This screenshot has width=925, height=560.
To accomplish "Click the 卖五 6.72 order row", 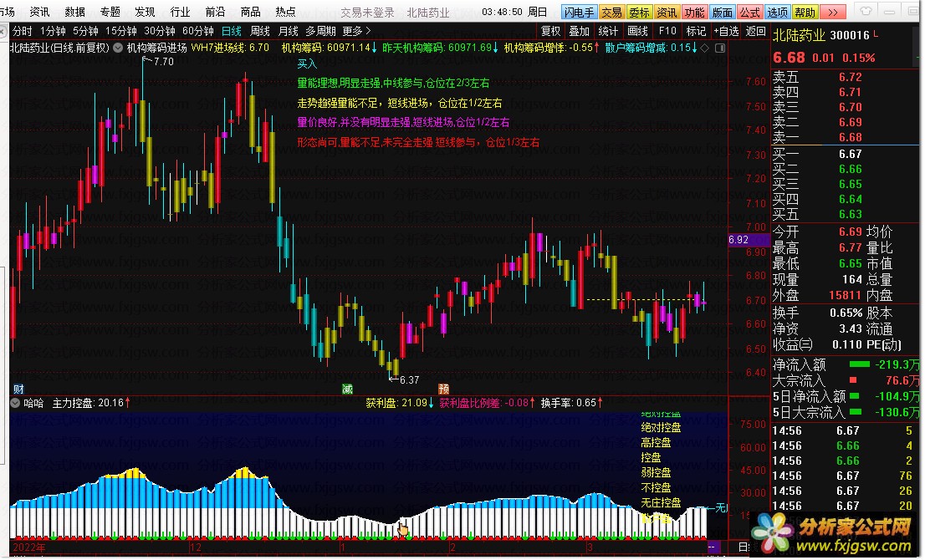I will click(846, 77).
